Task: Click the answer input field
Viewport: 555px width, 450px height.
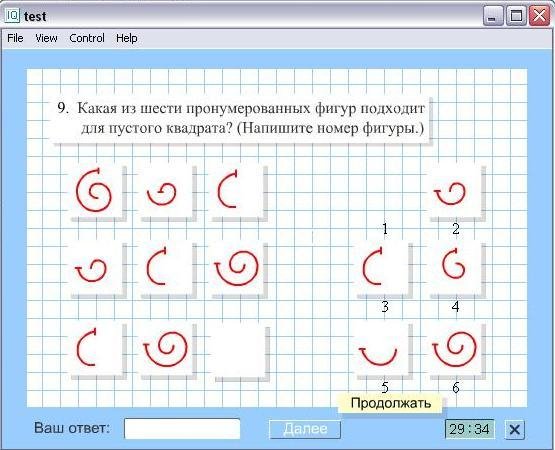Action: [182, 429]
